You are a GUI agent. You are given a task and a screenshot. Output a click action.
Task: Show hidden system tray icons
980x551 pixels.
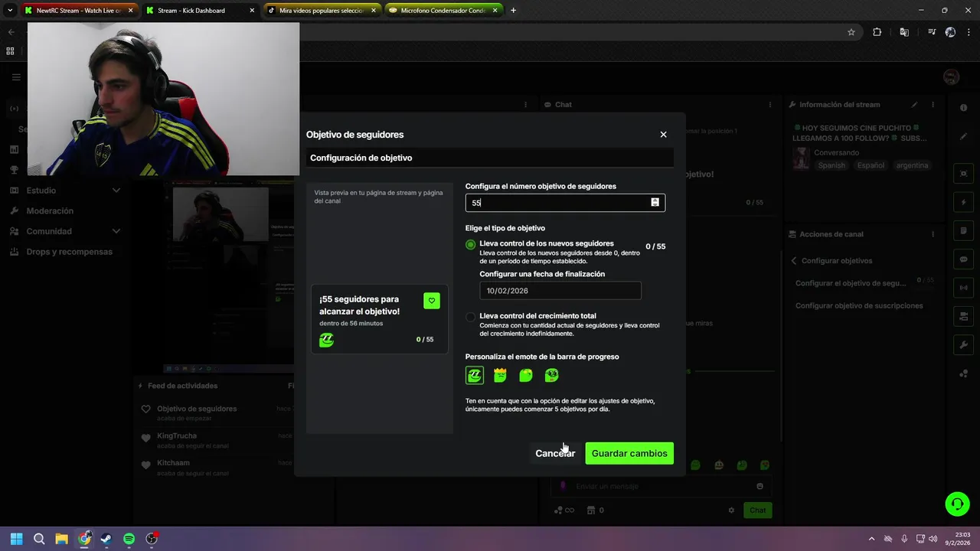871,539
